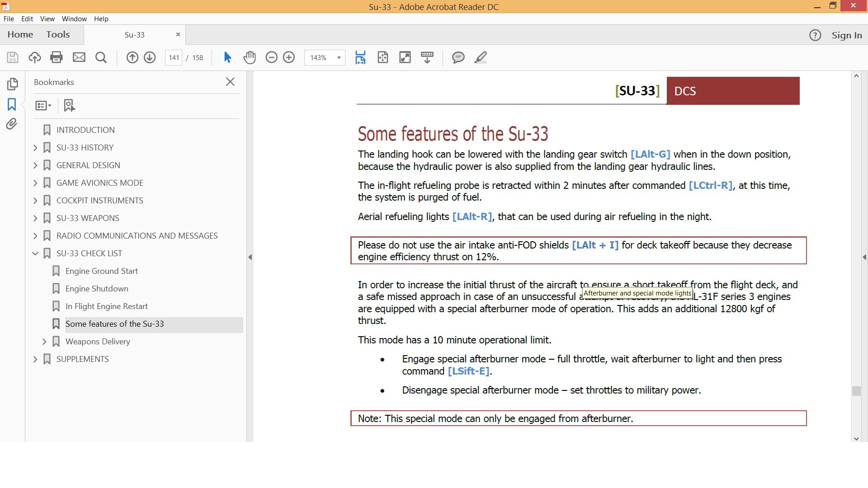Click the Zoom in plus icon
The height and width of the screenshot is (488, 868).
click(x=289, y=57)
